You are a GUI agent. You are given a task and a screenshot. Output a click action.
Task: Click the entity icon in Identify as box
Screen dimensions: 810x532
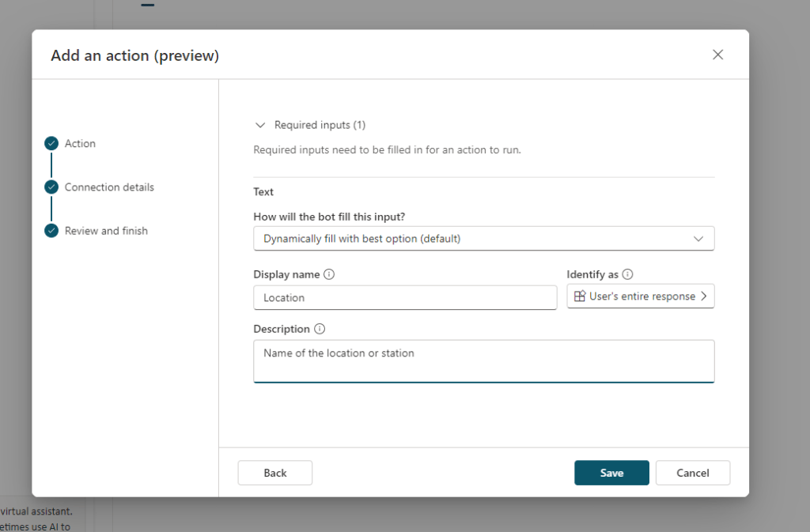tap(580, 296)
